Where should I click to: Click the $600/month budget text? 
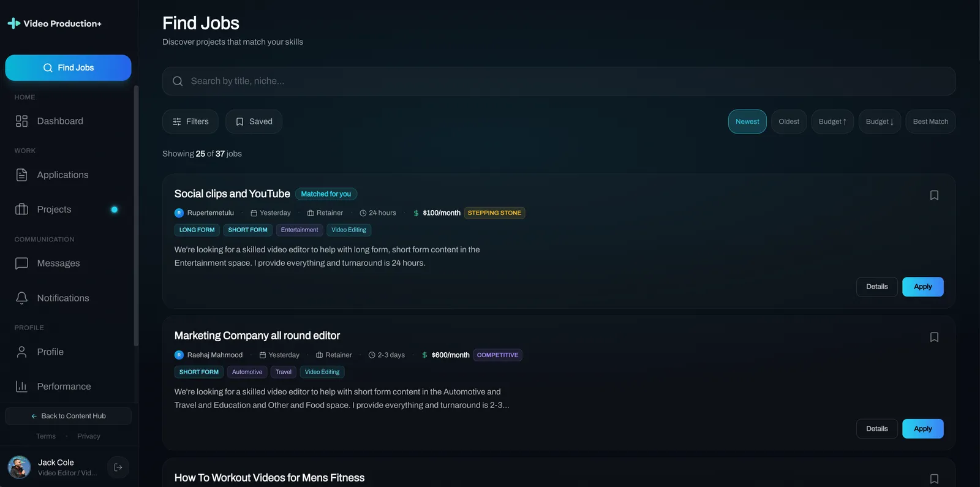click(450, 355)
